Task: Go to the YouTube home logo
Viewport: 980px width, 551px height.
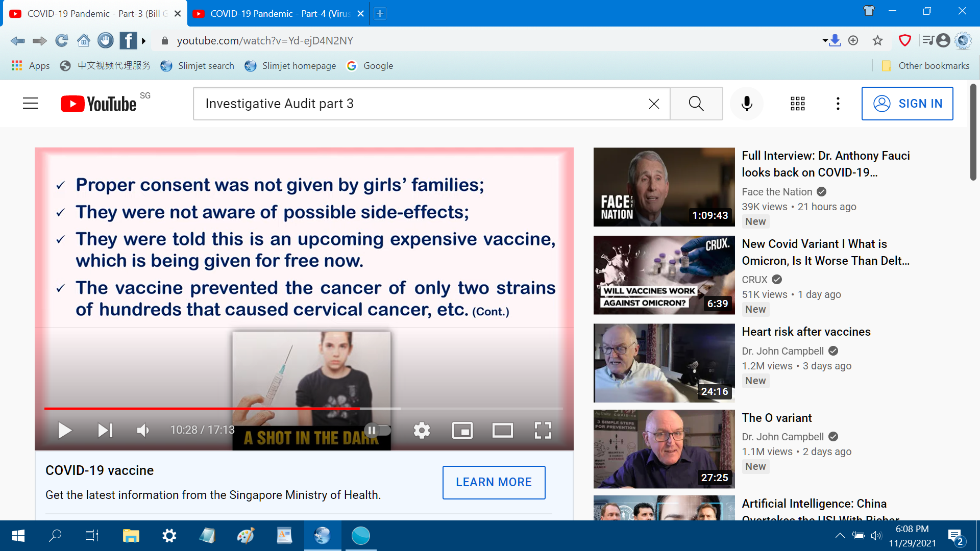Action: pos(99,104)
